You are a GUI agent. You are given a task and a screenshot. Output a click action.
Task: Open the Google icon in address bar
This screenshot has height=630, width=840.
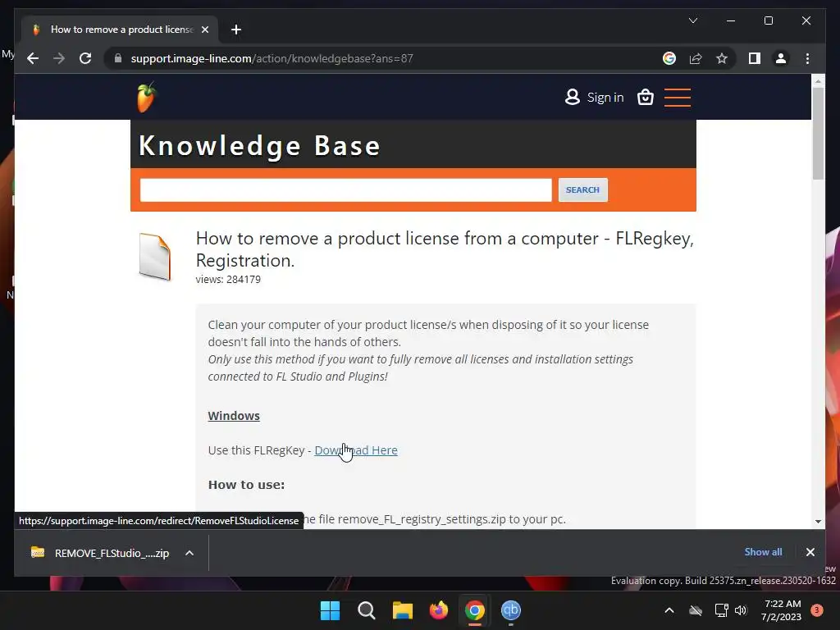669,58
